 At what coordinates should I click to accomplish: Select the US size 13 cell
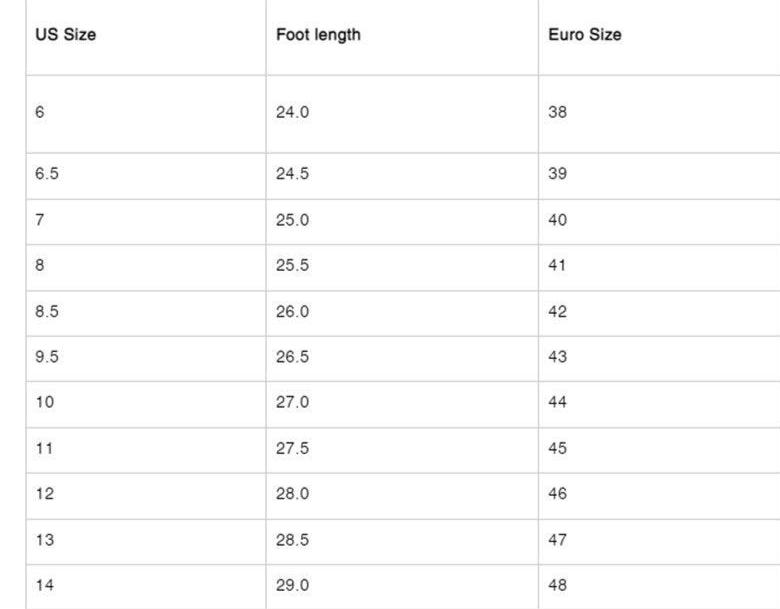(x=146, y=542)
